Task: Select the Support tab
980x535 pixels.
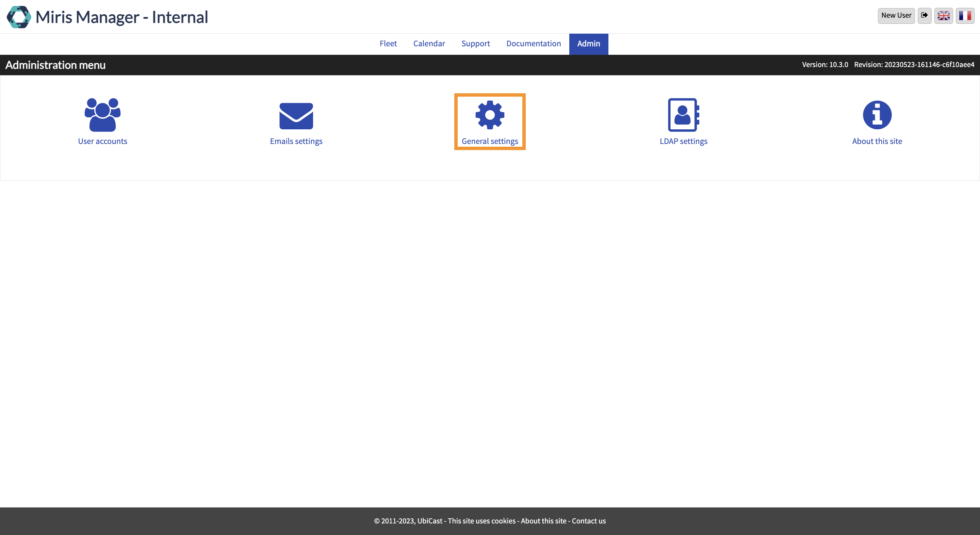Action: coord(476,44)
